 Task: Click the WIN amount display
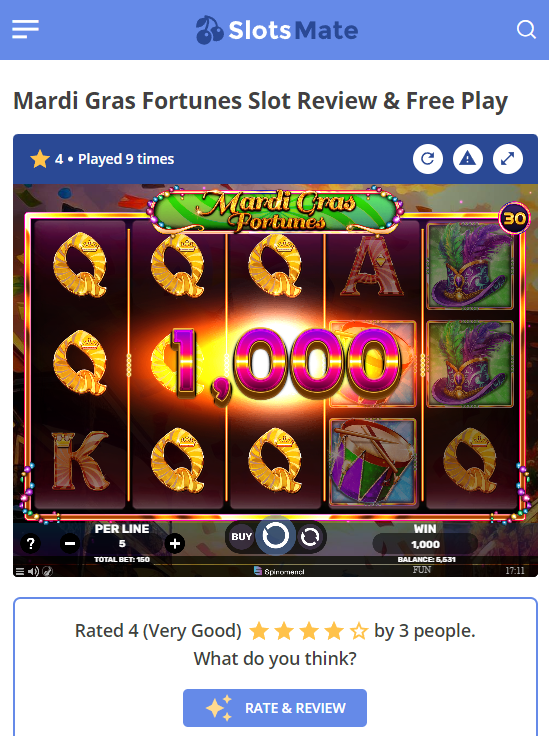(x=425, y=544)
